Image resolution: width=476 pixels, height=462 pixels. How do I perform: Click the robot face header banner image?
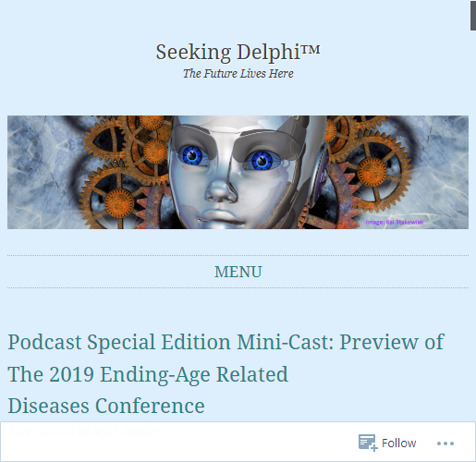238,172
